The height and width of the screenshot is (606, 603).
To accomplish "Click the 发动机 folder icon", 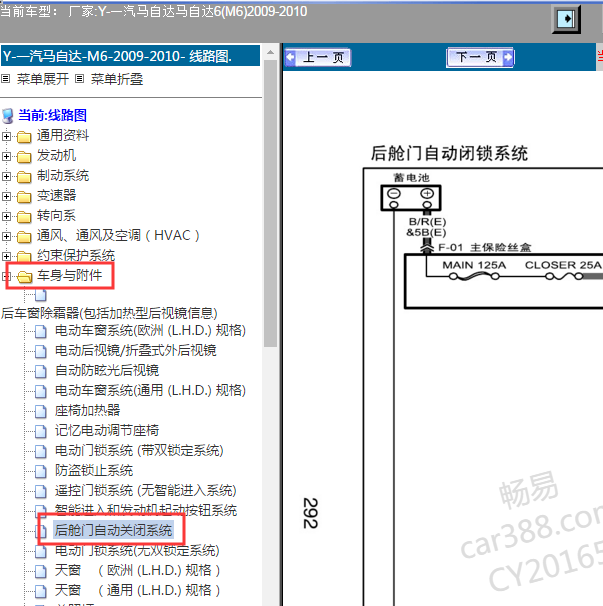I will pos(24,157).
